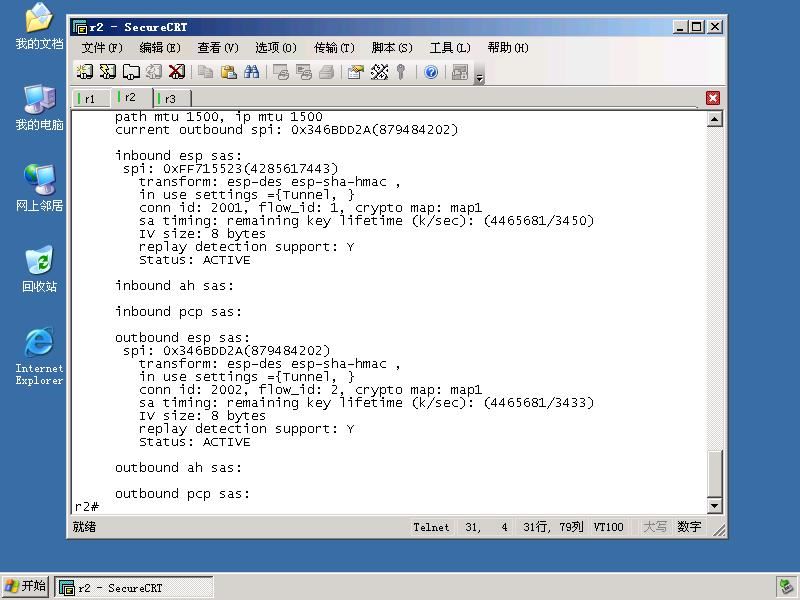Click the 我的电脑 desktop icon

[x=39, y=107]
